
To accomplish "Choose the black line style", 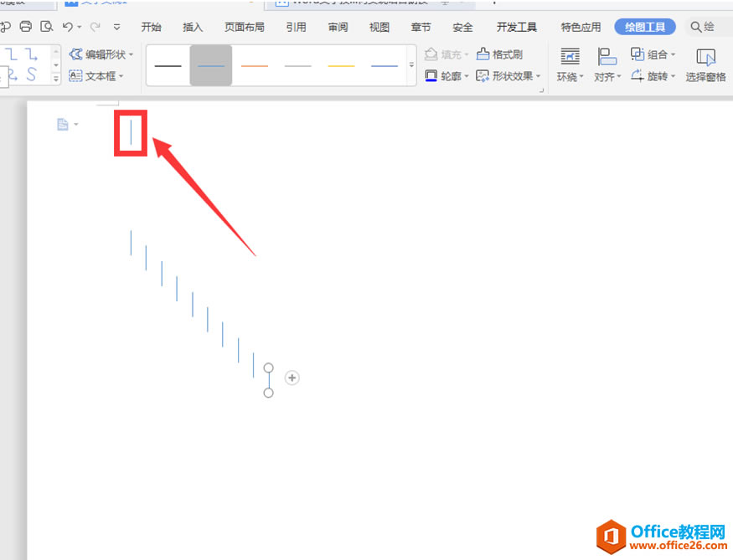I will 168,65.
